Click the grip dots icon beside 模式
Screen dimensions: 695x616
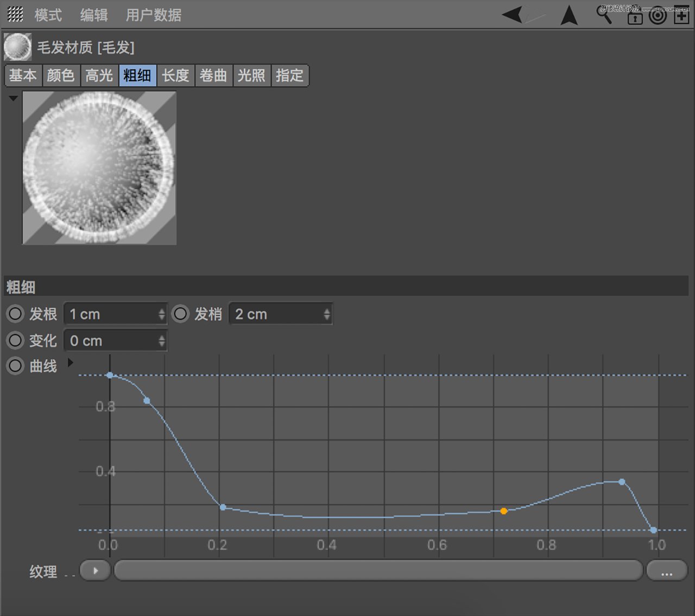[x=15, y=15]
